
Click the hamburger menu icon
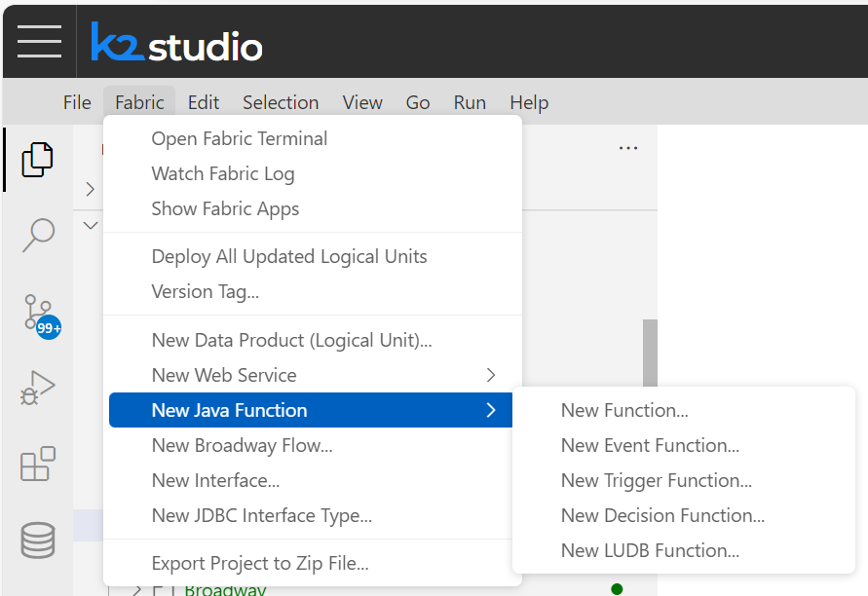39,42
